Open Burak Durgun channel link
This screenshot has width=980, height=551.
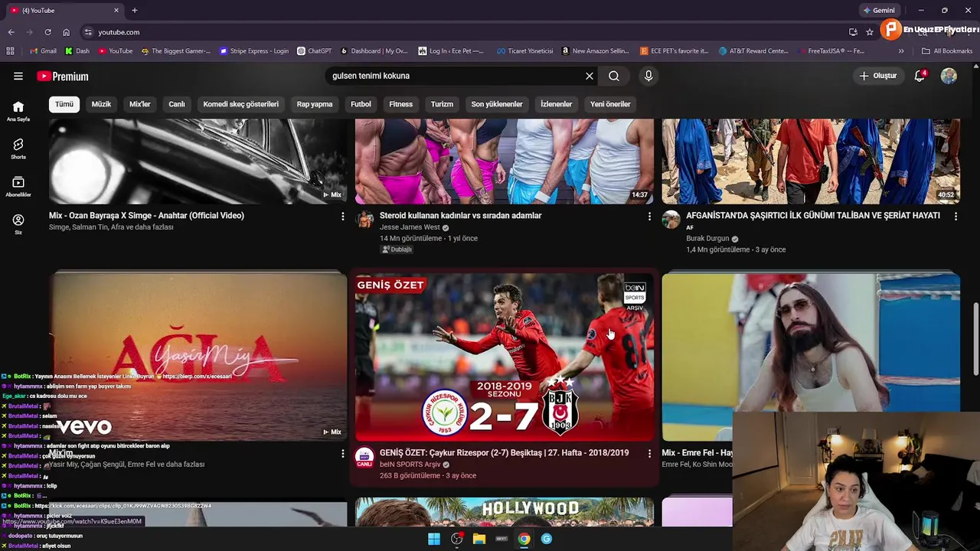click(707, 239)
